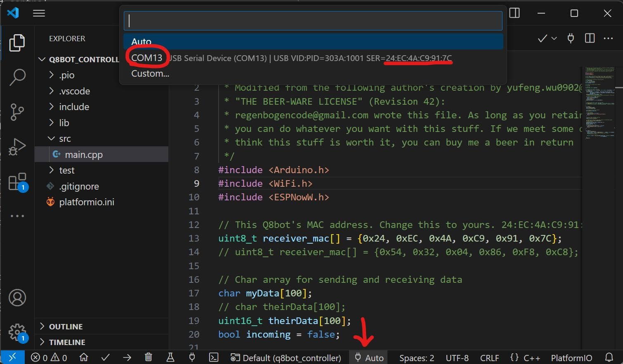Viewport: 623px width, 364px height.
Task: Split the editor using the editor toolbar icon
Action: pyautogui.click(x=590, y=38)
